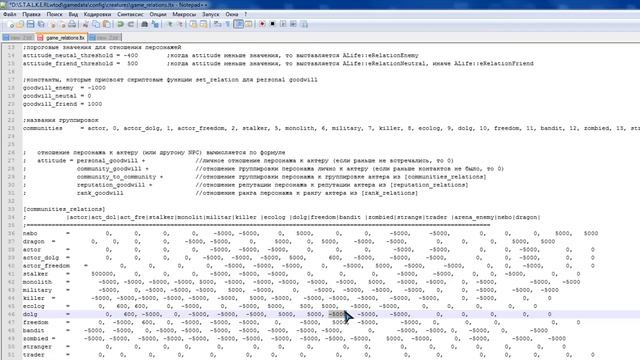Viewport: 640px width, 360px height.
Task: Click the trader row name
Action: pos(33,355)
